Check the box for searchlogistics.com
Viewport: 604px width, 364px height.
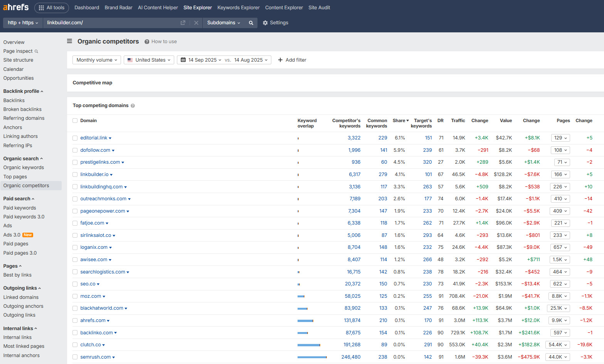75,272
